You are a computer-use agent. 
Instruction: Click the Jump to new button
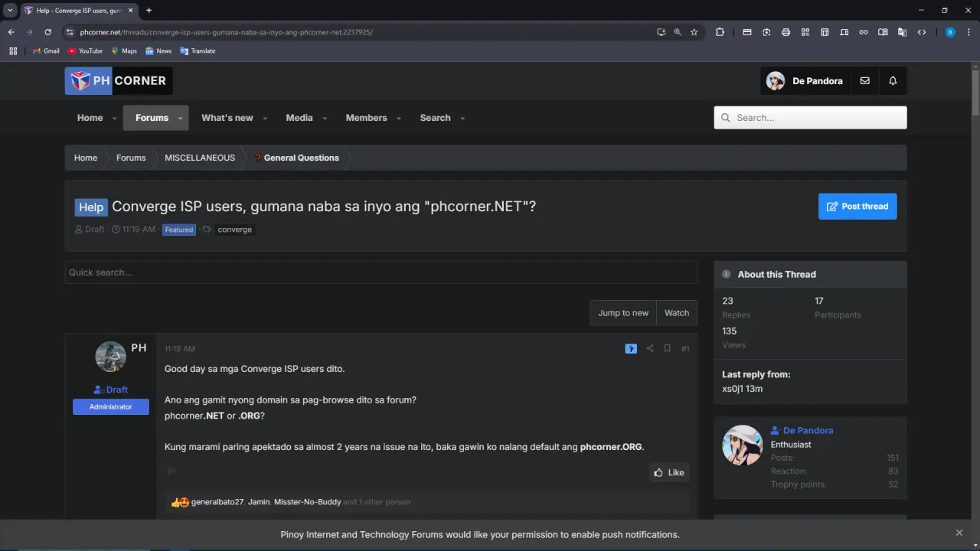623,313
